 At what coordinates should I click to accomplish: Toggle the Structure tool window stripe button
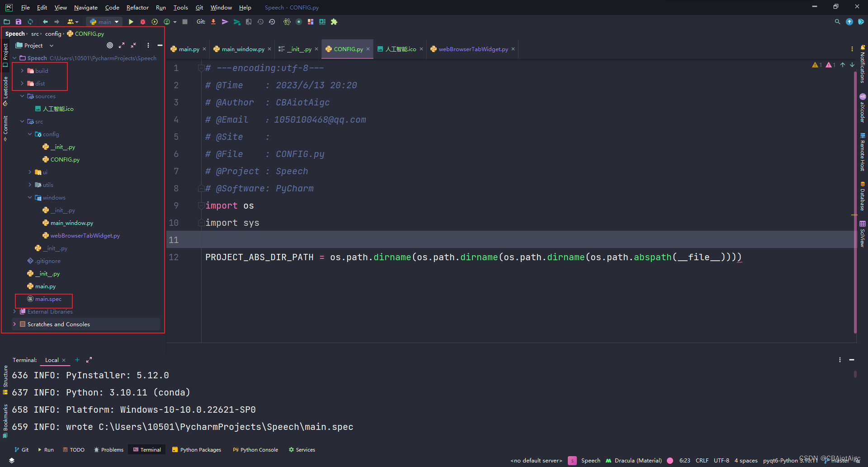pos(5,379)
